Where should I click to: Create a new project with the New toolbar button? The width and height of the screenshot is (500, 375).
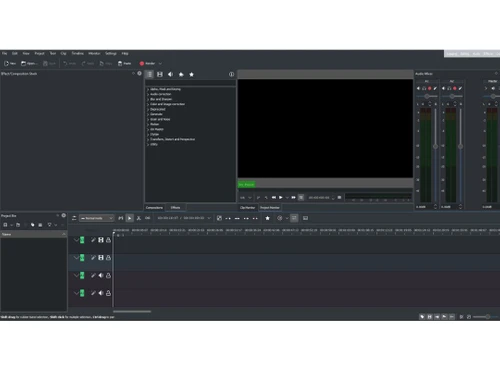click(10, 63)
